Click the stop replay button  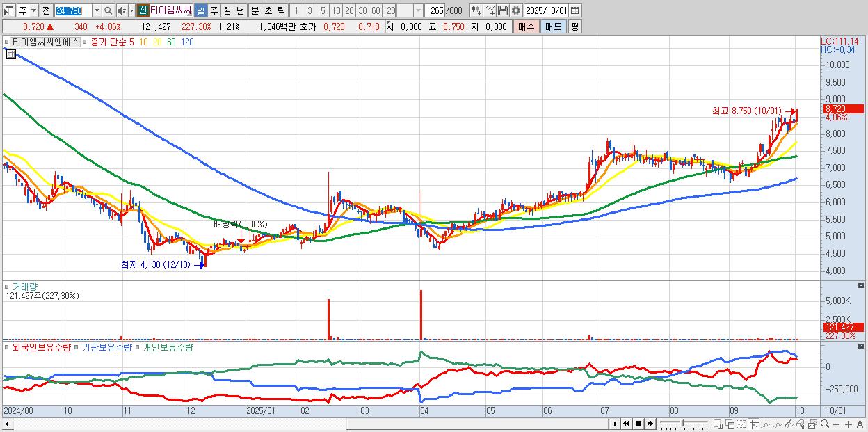pyautogui.click(x=638, y=424)
